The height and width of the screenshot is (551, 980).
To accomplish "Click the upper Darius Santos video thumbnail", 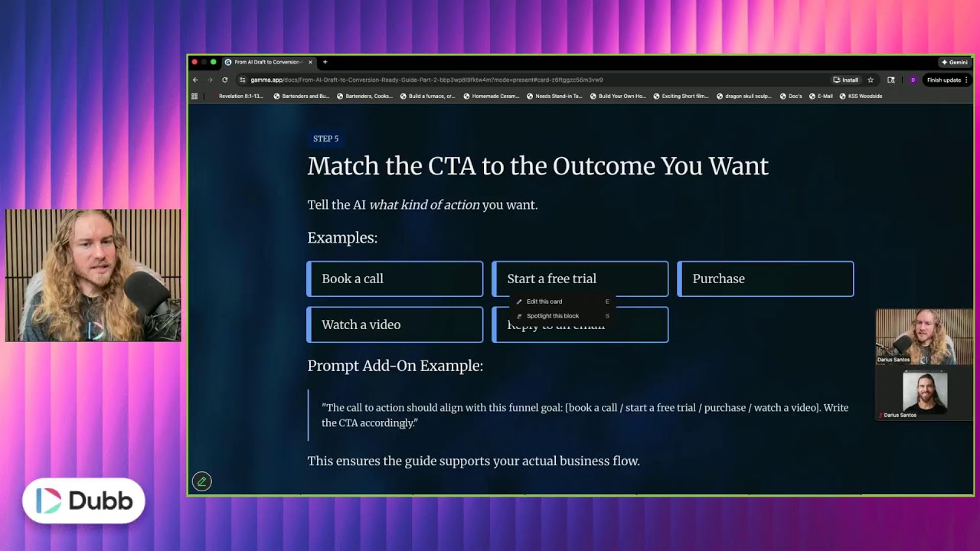I will pos(925,337).
